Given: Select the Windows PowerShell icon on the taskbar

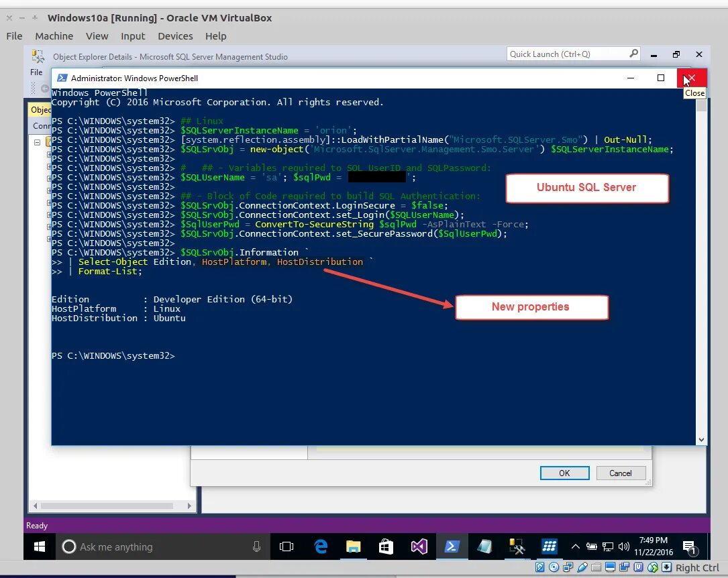Looking at the screenshot, I should pyautogui.click(x=452, y=546).
